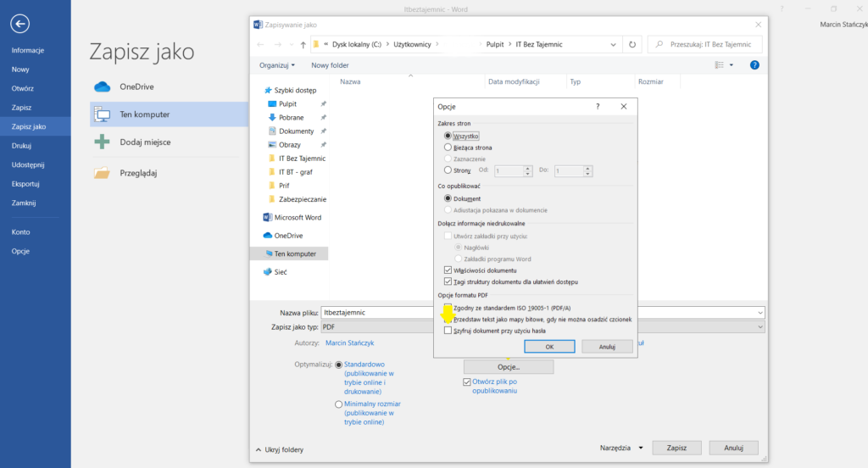This screenshot has height=468, width=868.
Task: Click the help question mark in file dialog
Action: pyautogui.click(x=754, y=64)
